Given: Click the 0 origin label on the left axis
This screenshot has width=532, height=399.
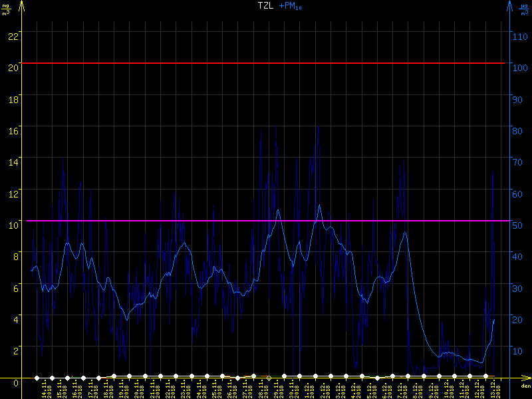Looking at the screenshot, I should [x=17, y=381].
